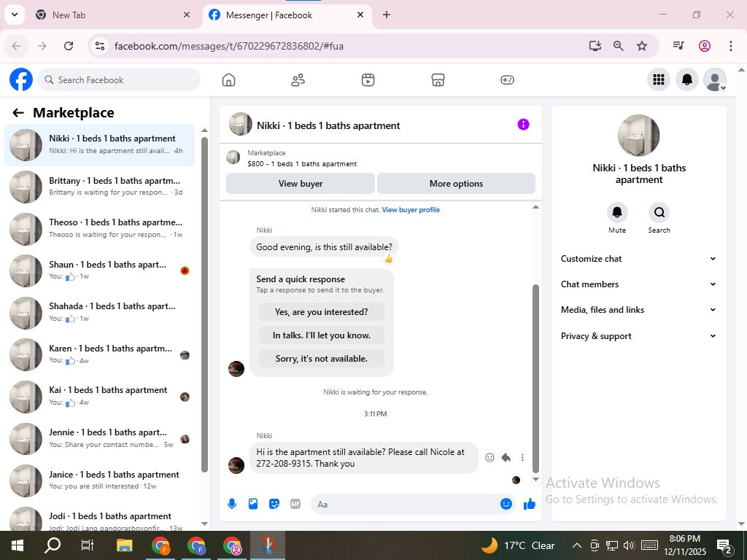
Task: Attach a photo with image icon
Action: click(253, 504)
